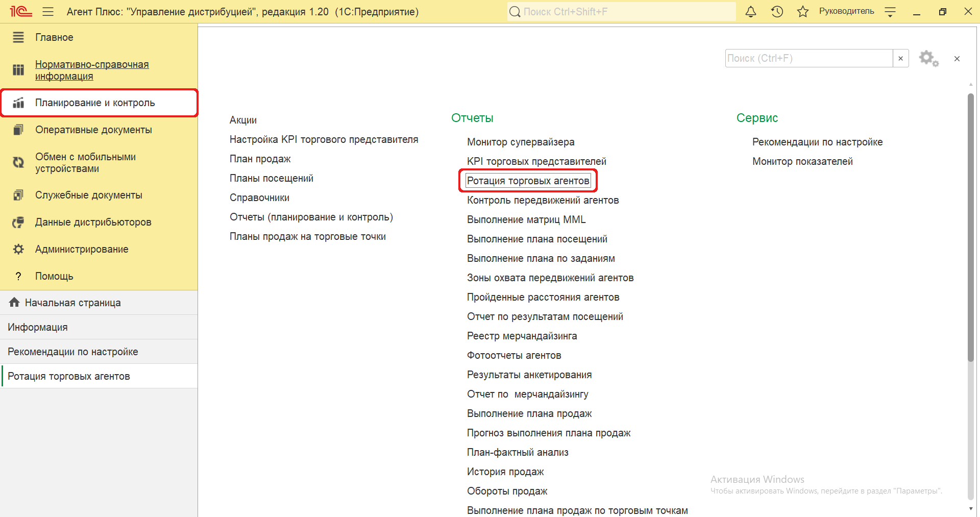Focus the global search Ctrl+Shift+F field
The width and height of the screenshot is (980, 517).
pyautogui.click(x=622, y=12)
